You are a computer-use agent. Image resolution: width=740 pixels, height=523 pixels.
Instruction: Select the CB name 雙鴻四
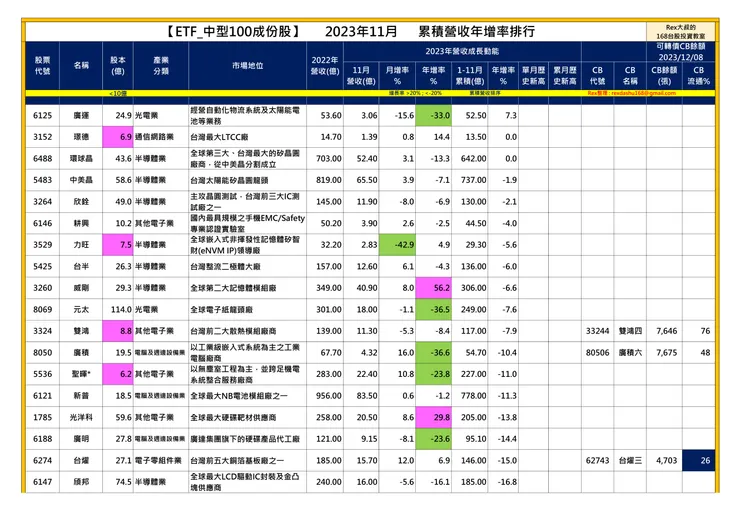[630, 331]
